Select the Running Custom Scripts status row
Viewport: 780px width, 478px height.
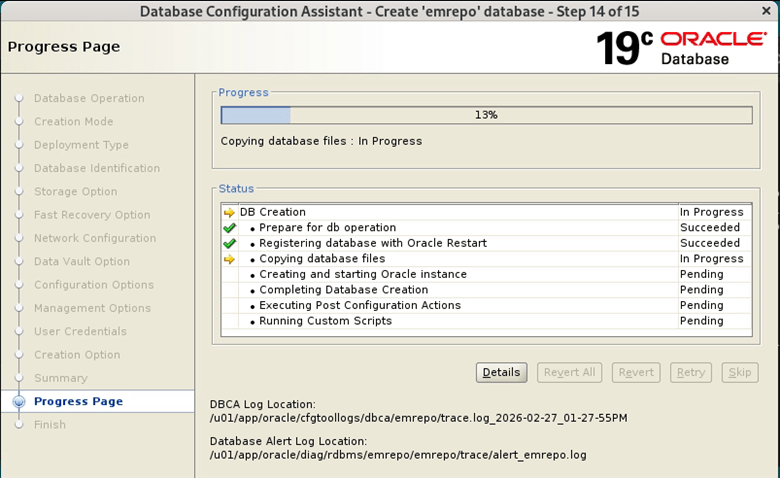coord(325,321)
